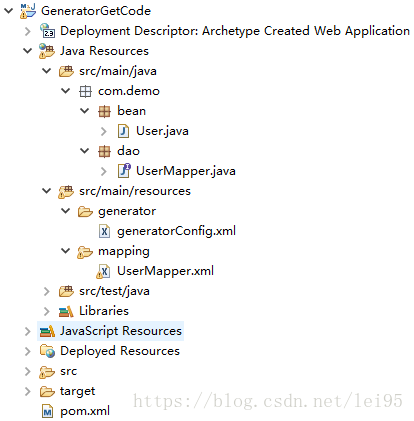Click the src/test/java source folder icon
The height and width of the screenshot is (421, 414).
pos(66,291)
